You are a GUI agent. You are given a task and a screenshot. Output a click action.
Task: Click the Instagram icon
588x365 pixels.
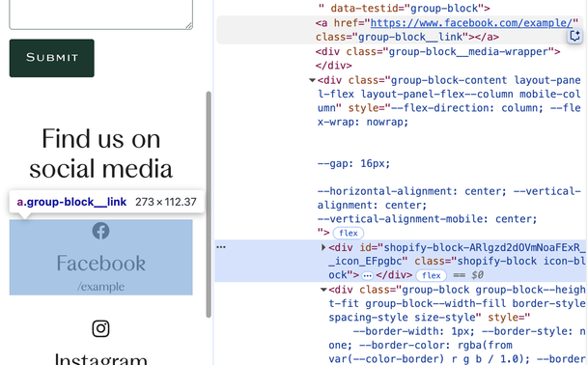100,328
